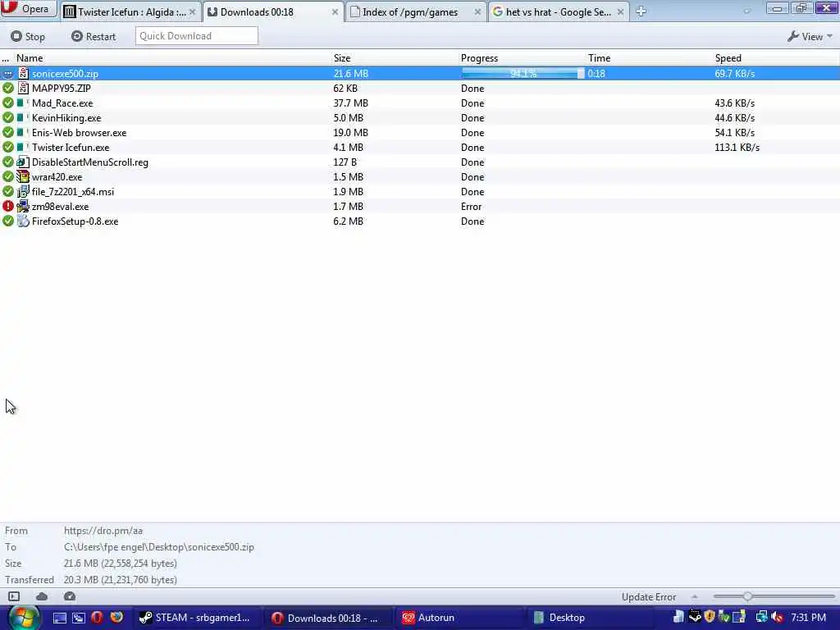Launch Opera from quick launch
840x630 pixels.
[97, 617]
